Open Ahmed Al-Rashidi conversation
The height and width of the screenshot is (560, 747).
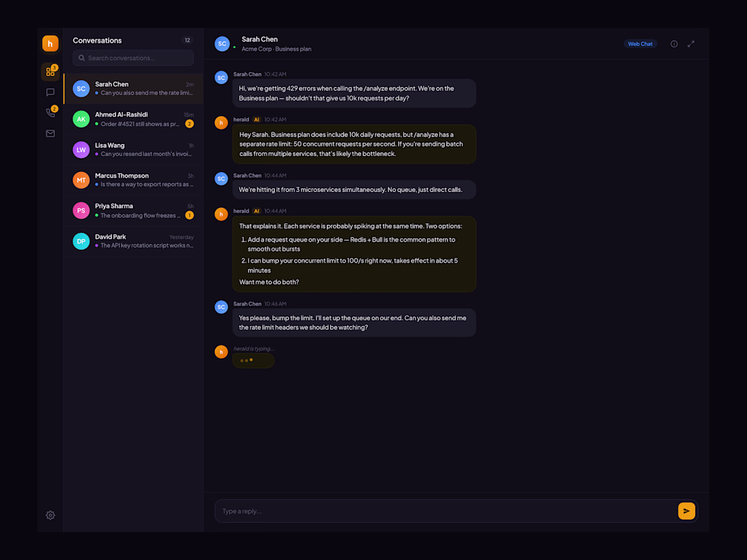coord(133,119)
